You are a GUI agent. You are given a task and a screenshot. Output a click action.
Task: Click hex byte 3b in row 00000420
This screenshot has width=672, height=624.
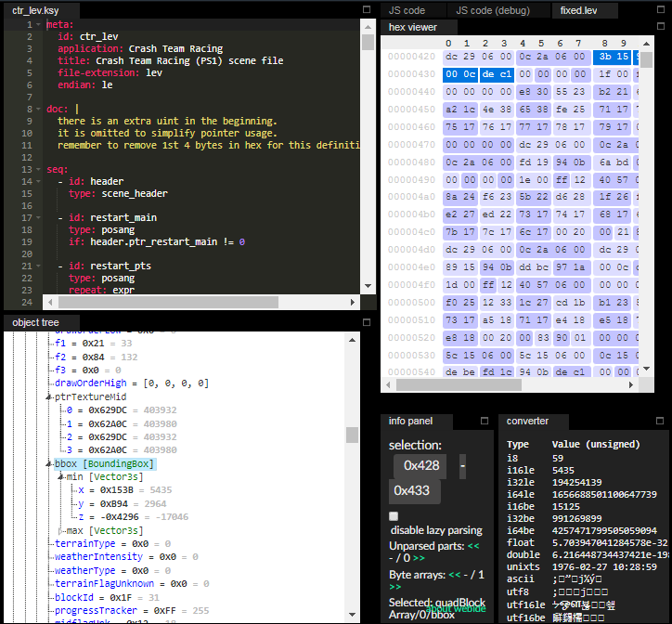point(605,57)
